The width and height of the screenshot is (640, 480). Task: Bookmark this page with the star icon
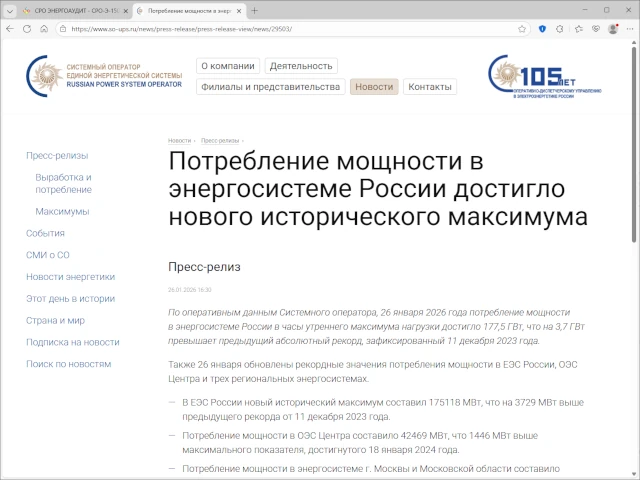tap(522, 29)
